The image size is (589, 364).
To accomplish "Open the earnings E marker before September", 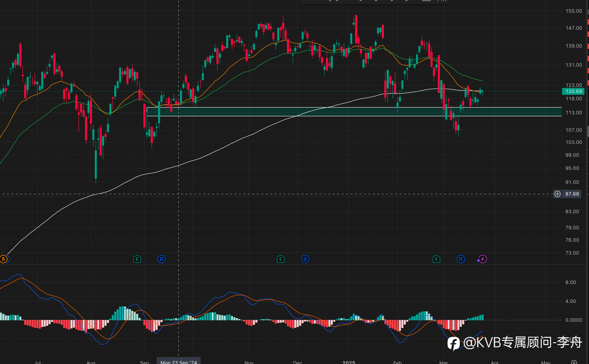I will pos(137,259).
